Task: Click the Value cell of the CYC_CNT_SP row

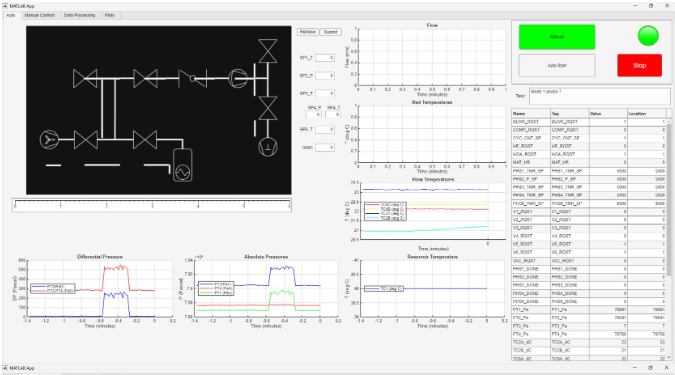Action: [x=608, y=138]
